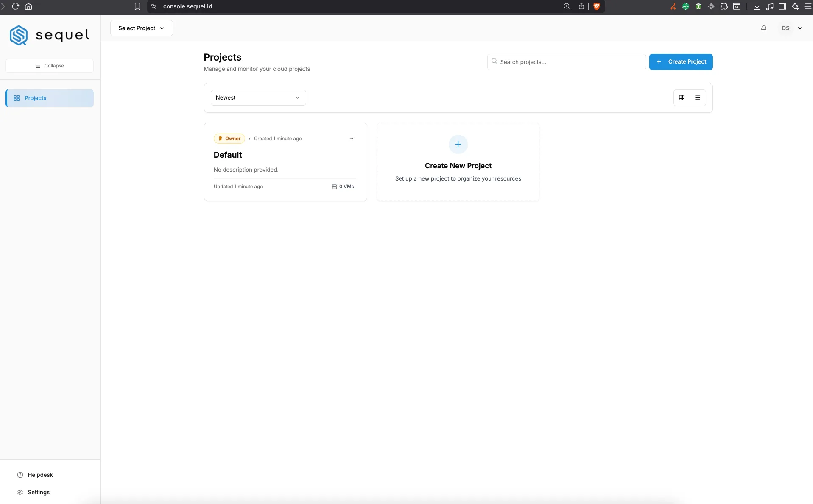Open the Default project three-dot menu
This screenshot has width=813, height=504.
pyautogui.click(x=351, y=139)
